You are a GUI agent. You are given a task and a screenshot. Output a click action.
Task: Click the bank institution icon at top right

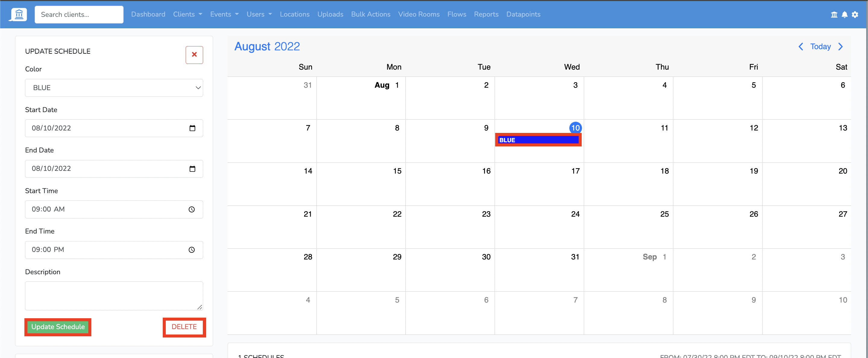(834, 14)
